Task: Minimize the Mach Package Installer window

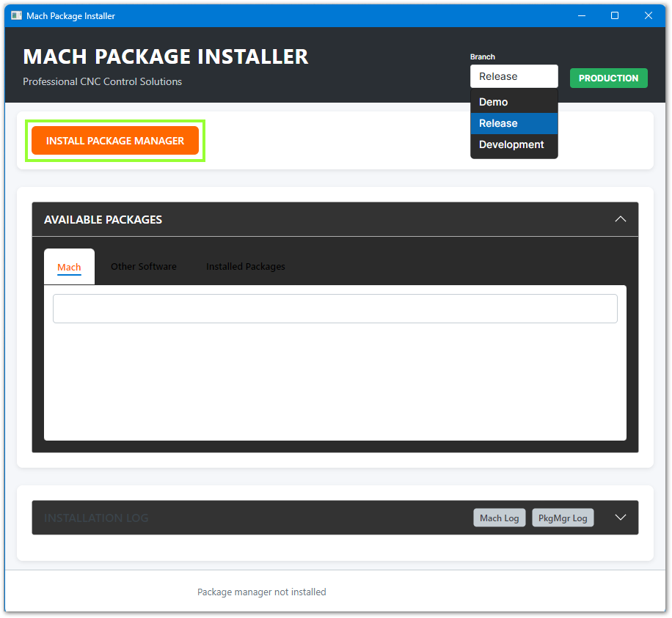Action: point(582,16)
